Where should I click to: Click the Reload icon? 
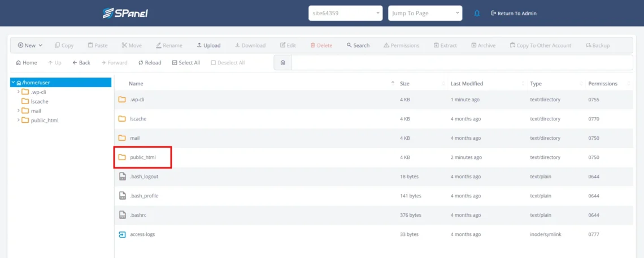point(140,63)
